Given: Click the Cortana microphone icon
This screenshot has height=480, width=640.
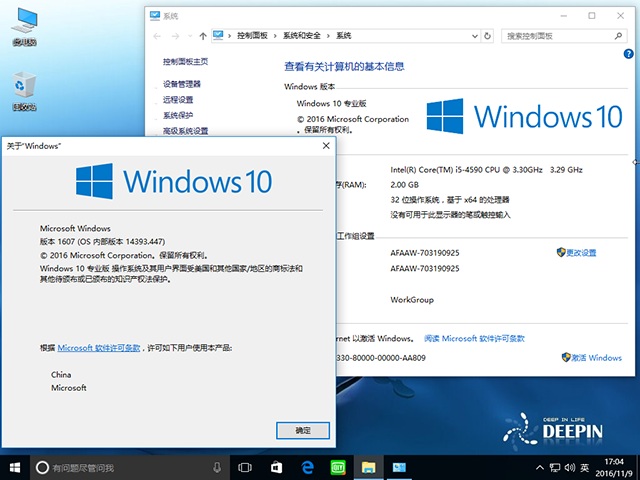Looking at the screenshot, I should pyautogui.click(x=217, y=467).
